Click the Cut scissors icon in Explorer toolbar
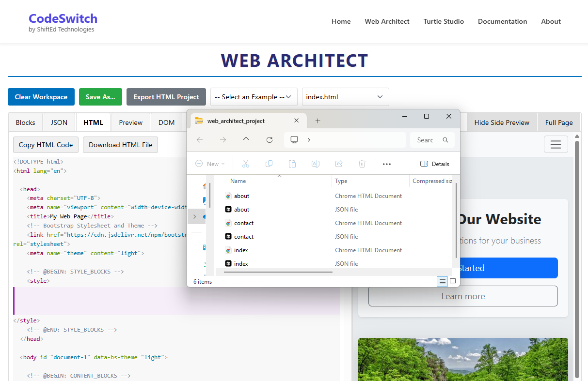Image resolution: width=588 pixels, height=381 pixels. click(x=246, y=164)
